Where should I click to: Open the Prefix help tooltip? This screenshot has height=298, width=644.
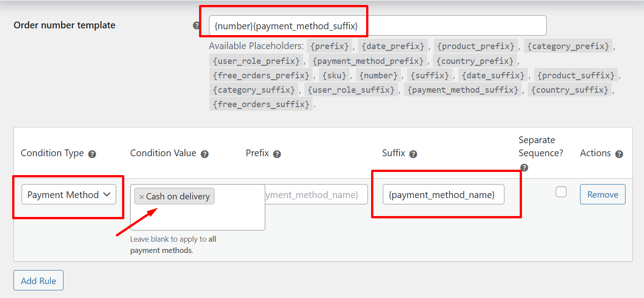[x=277, y=154]
